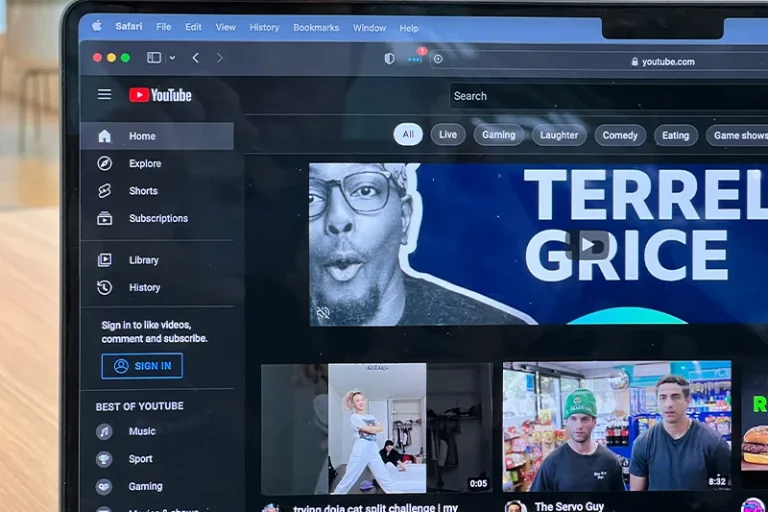Open the Bookmarks menu
This screenshot has width=768, height=512.
316,28
